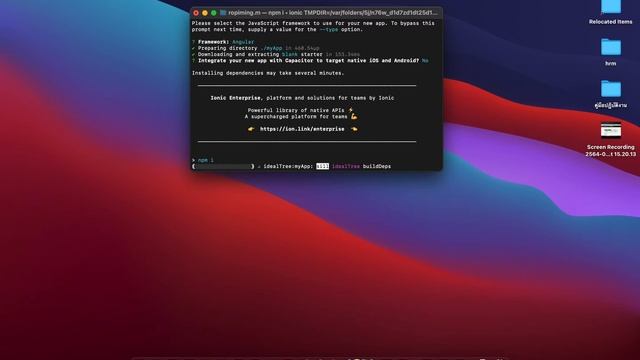The height and width of the screenshot is (360, 640).
Task: Click the 'idealTree:myApp' status text
Action: coord(288,167)
